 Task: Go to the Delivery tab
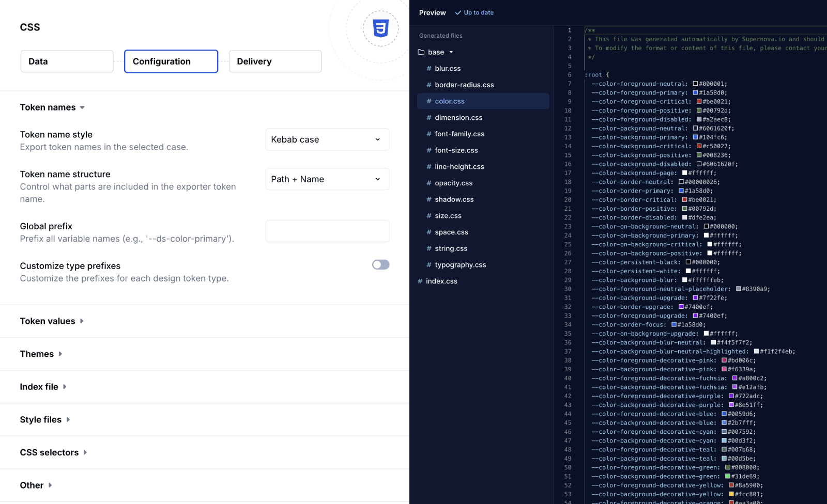[x=275, y=61]
